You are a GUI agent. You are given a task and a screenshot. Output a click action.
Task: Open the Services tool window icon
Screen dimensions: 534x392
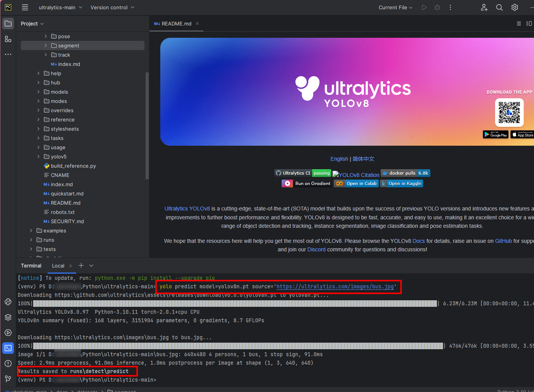[x=8, y=333]
